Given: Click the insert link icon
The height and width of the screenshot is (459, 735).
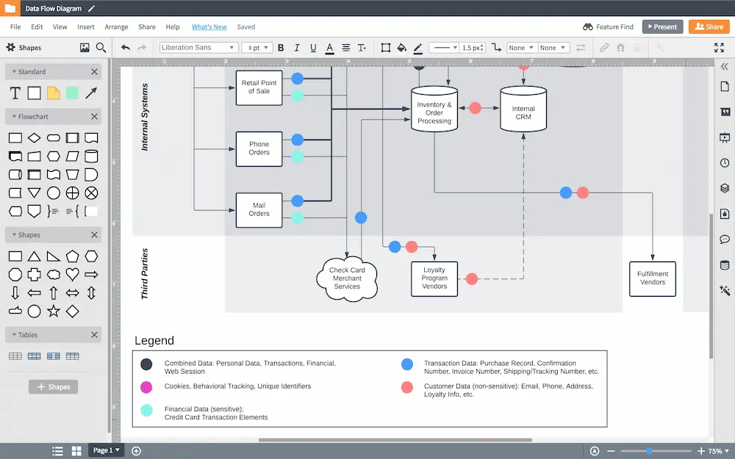Looking at the screenshot, I should coord(604,47).
